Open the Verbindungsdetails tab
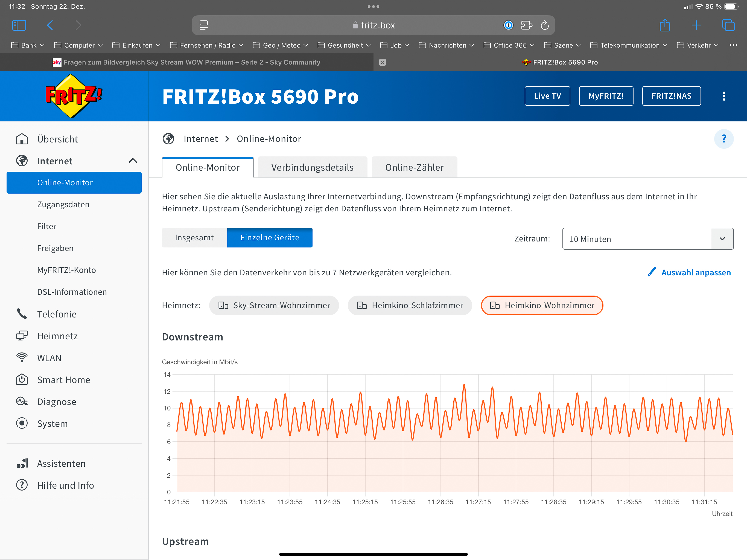Image resolution: width=747 pixels, height=560 pixels. pos(312,167)
